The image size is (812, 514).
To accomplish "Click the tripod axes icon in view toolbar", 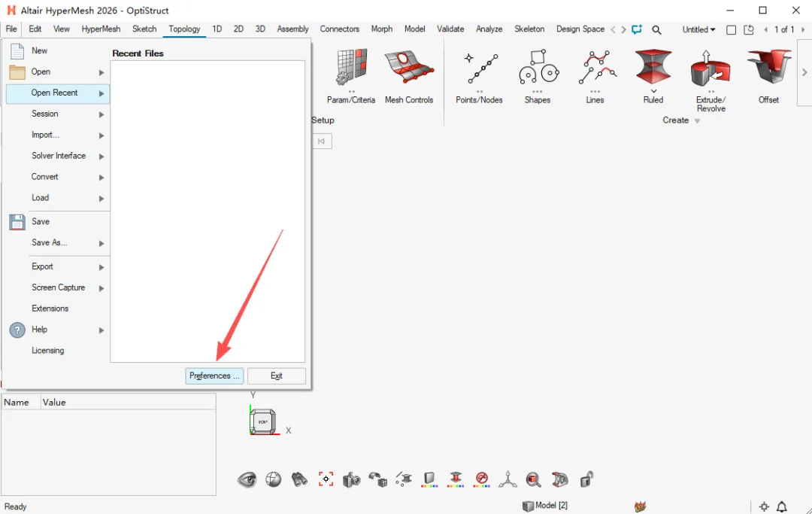I will pyautogui.click(x=507, y=480).
